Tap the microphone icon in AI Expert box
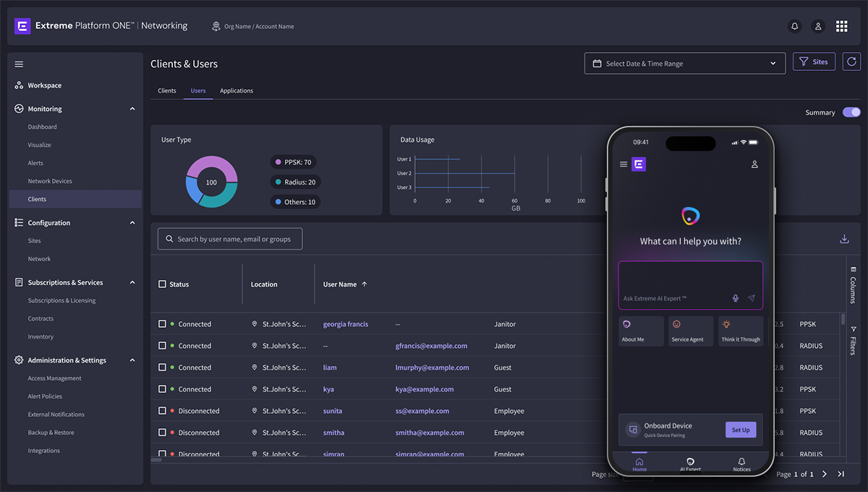 click(736, 298)
